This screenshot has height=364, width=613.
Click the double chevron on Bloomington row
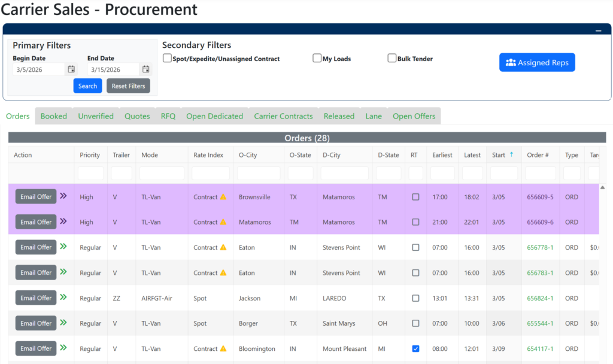point(63,348)
